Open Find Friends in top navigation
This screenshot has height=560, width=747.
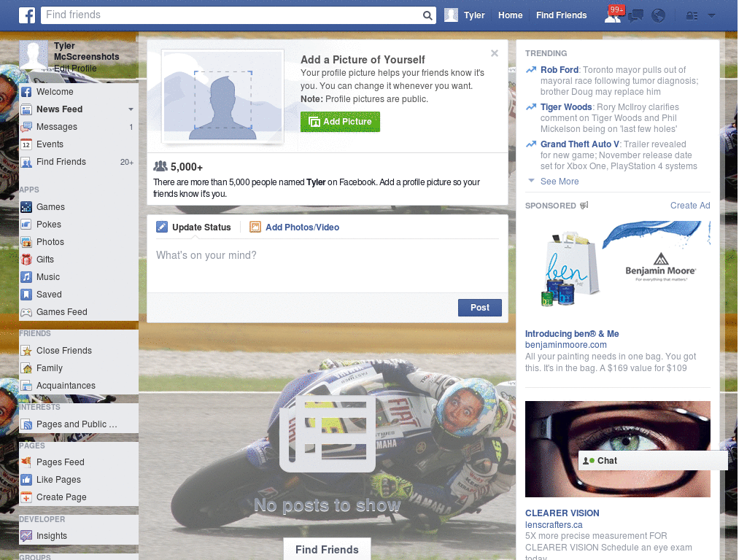point(561,15)
